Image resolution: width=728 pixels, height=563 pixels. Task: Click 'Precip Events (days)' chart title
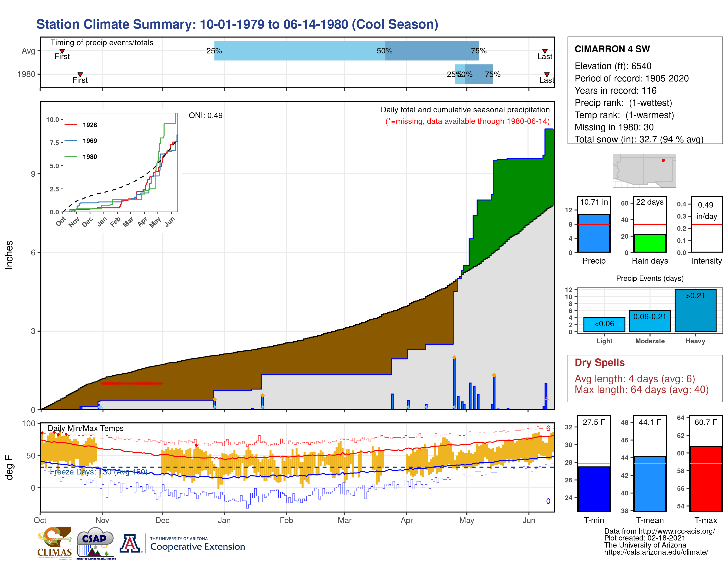[650, 278]
